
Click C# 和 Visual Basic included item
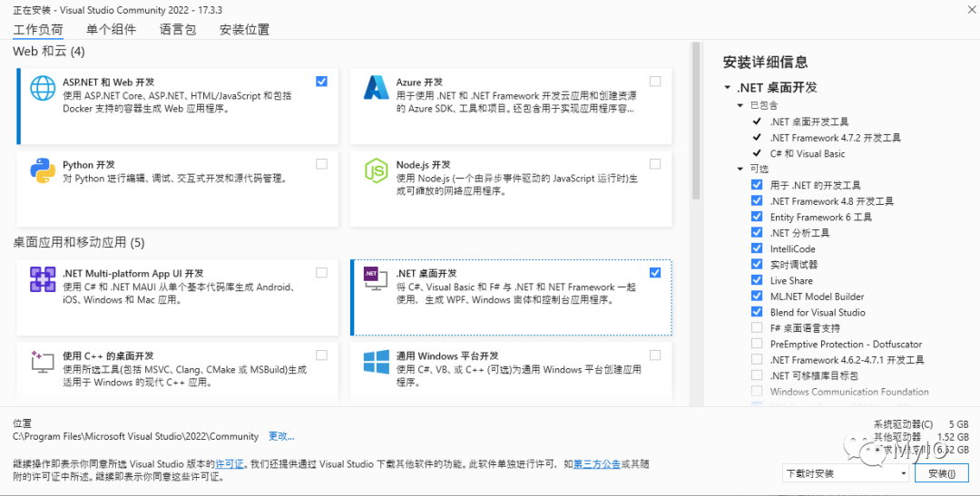pyautogui.click(x=808, y=153)
